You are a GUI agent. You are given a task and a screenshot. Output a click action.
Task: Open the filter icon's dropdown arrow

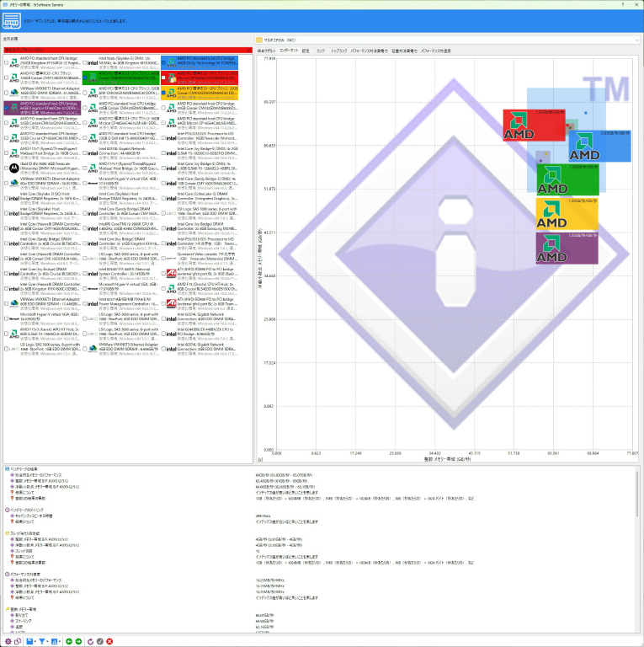[x=47, y=641]
